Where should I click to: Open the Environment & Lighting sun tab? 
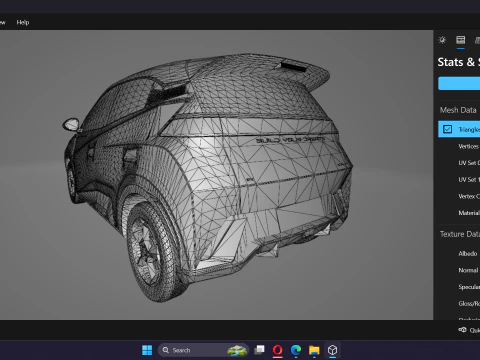442,40
